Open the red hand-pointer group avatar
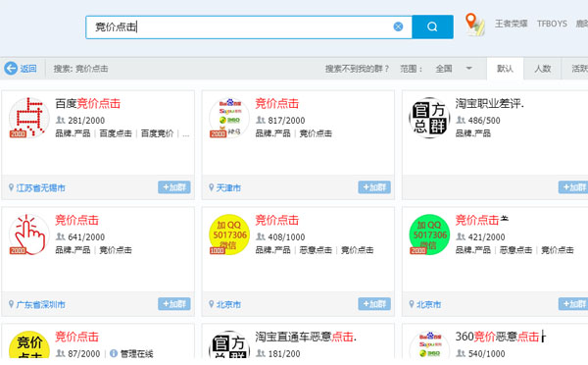This screenshot has width=588, height=365. click(x=28, y=235)
